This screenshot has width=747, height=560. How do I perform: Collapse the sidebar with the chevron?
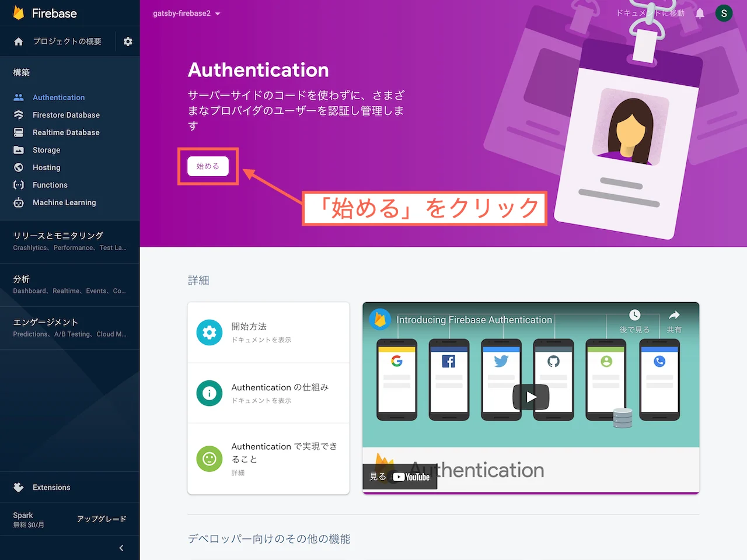click(121, 548)
